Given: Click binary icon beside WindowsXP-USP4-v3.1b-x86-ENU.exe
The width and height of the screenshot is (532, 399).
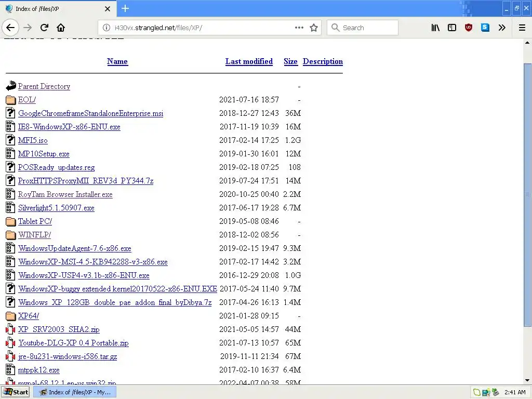Looking at the screenshot, I should click(x=10, y=275).
